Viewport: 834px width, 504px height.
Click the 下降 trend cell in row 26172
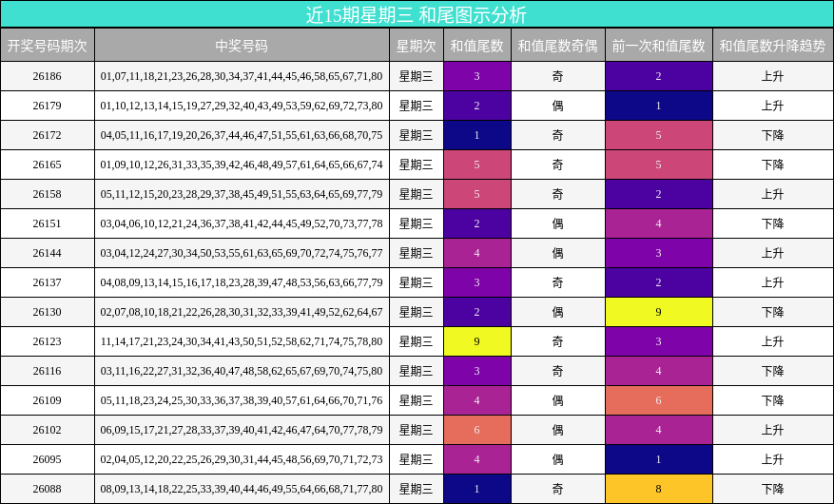tap(773, 135)
